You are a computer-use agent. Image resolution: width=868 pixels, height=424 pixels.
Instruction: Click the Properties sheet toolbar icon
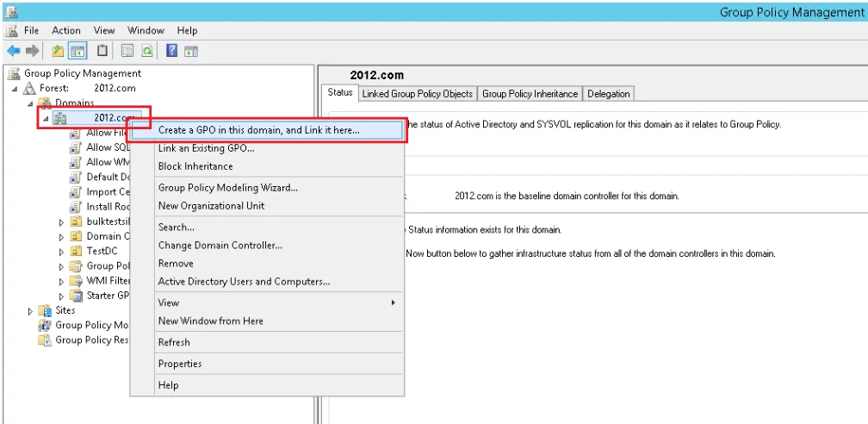coord(127,51)
